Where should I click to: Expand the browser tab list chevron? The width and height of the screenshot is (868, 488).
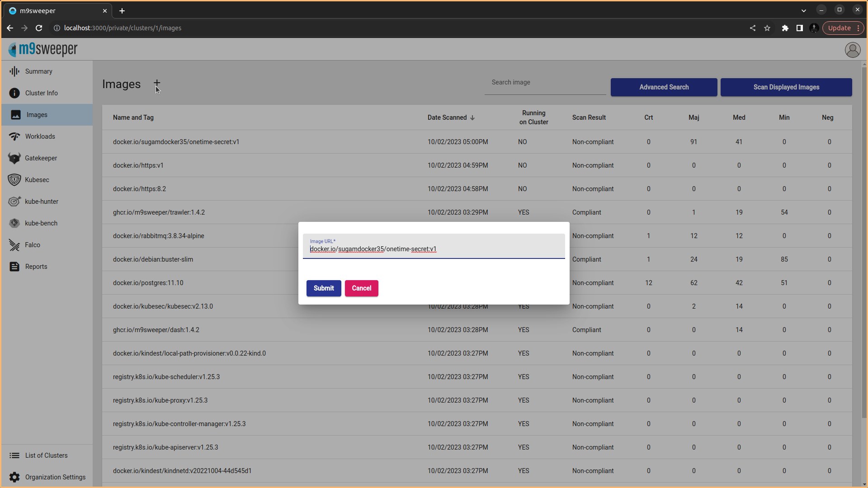tap(803, 10)
